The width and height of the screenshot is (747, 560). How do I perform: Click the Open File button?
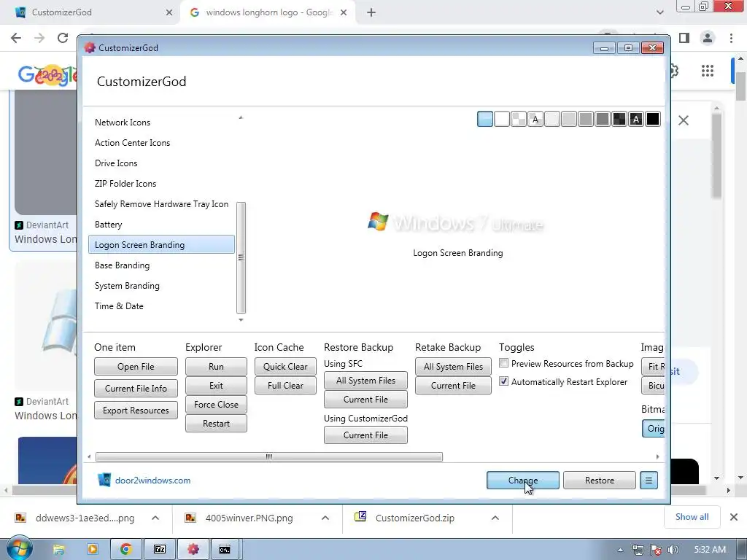[x=136, y=367]
